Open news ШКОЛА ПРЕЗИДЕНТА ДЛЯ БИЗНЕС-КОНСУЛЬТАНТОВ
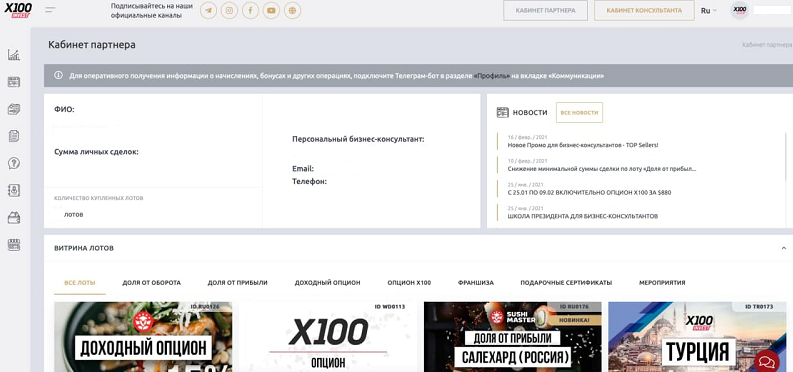The image size is (793, 372). [583, 216]
